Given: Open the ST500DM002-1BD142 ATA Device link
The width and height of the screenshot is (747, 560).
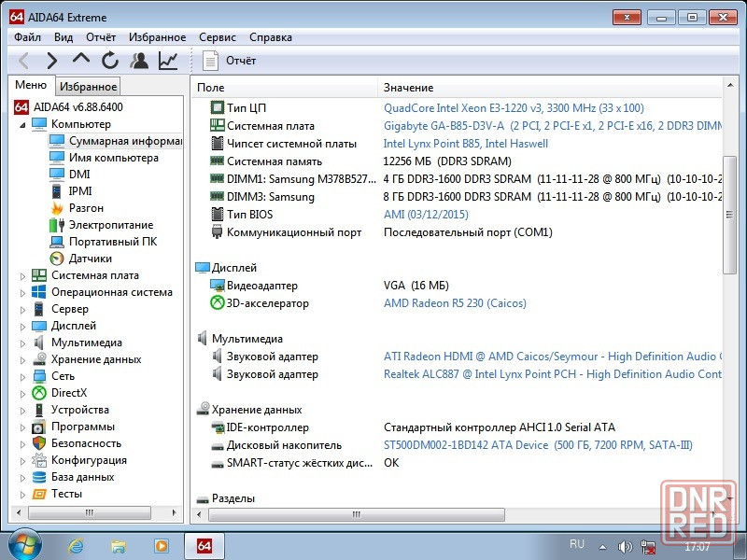Looking at the screenshot, I should click(539, 445).
